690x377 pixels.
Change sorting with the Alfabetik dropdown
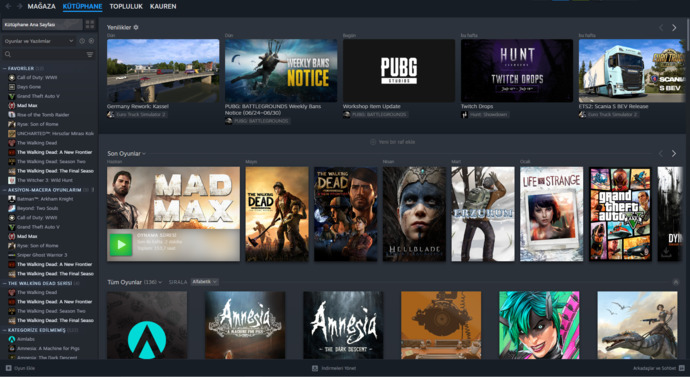tap(205, 282)
